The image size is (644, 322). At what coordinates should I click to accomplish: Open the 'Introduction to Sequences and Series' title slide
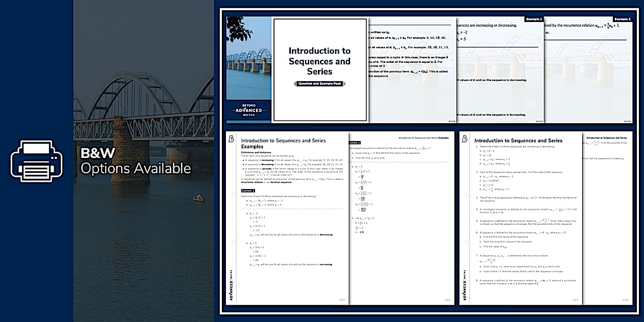320,70
